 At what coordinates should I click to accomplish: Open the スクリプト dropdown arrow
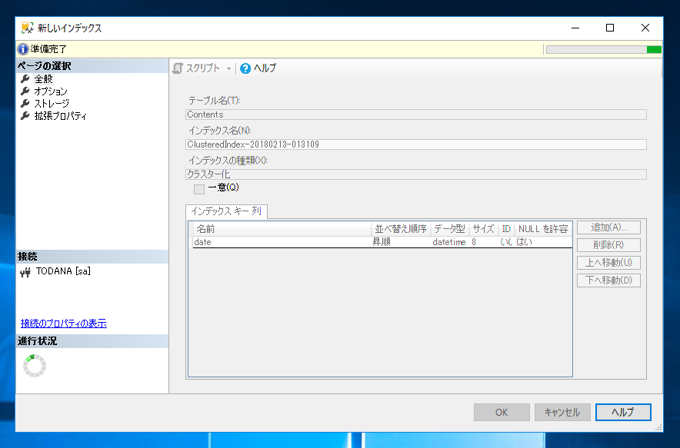(229, 69)
